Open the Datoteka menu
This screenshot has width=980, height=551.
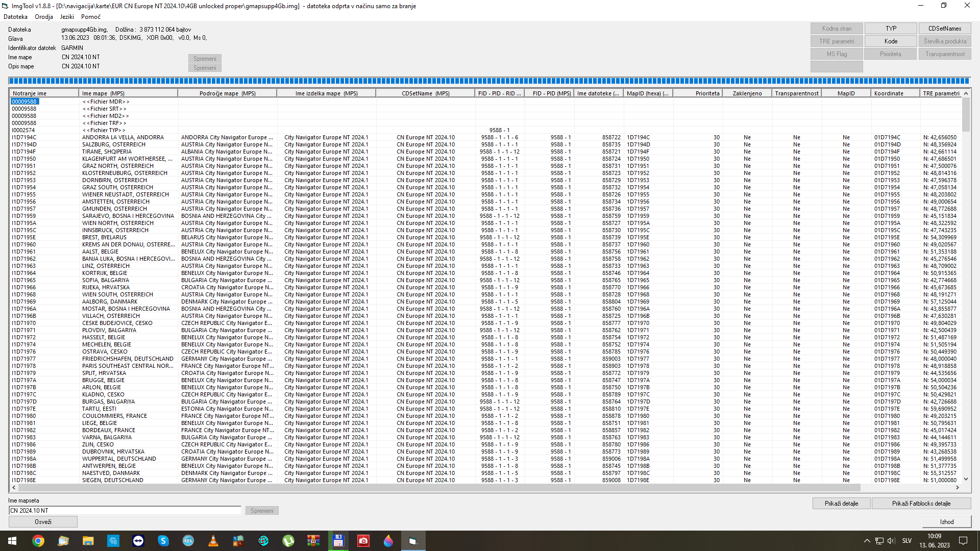(x=15, y=17)
